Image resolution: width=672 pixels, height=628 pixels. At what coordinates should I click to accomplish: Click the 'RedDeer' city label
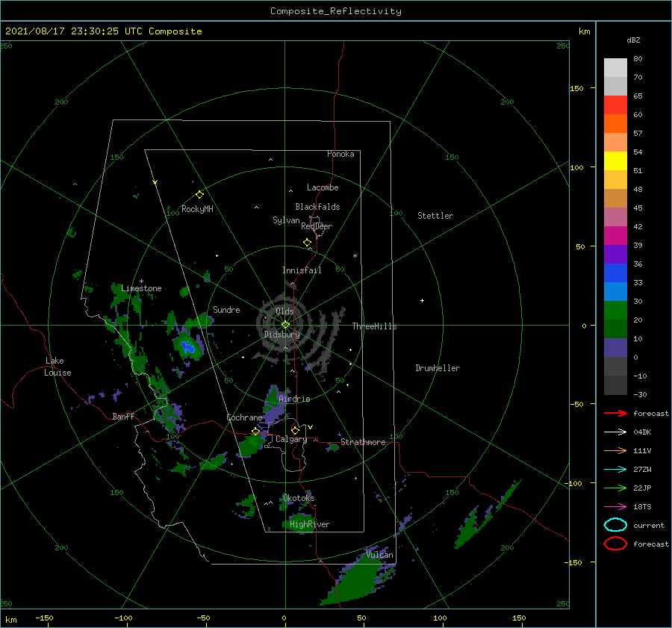click(317, 226)
